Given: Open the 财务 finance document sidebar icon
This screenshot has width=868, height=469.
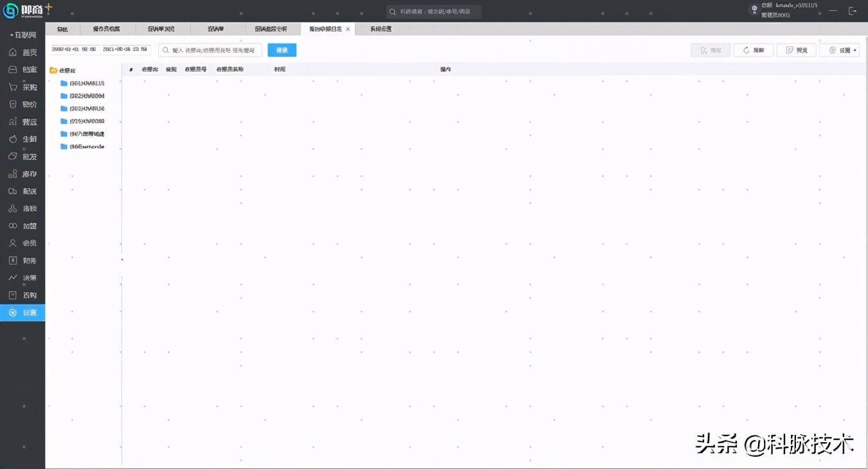Looking at the screenshot, I should (x=12, y=261).
